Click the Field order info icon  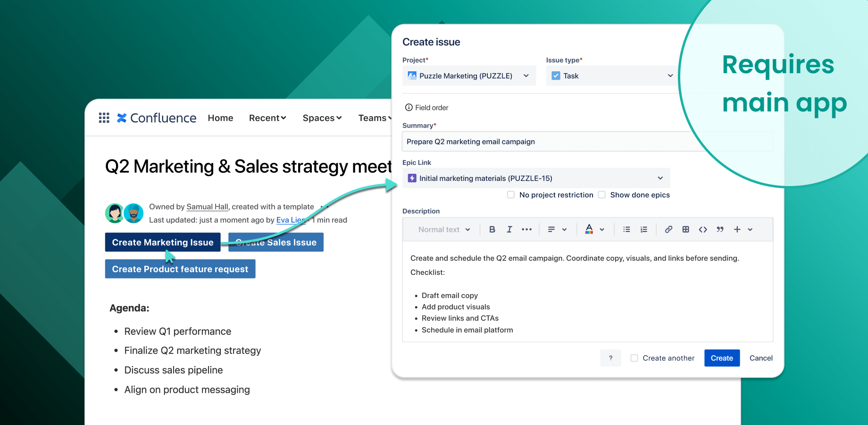[x=409, y=108]
